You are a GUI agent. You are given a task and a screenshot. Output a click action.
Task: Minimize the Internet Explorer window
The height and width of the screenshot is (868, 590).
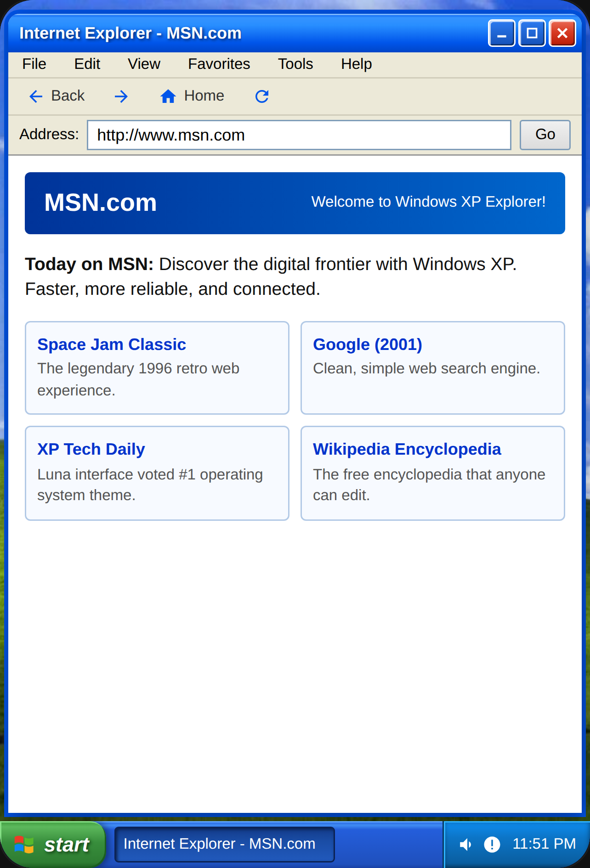click(x=502, y=34)
